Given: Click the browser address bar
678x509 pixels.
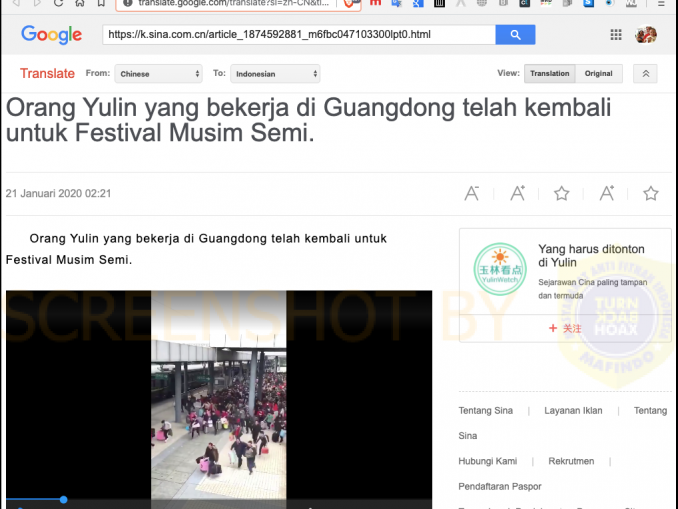Looking at the screenshot, I should tap(238, 4).
